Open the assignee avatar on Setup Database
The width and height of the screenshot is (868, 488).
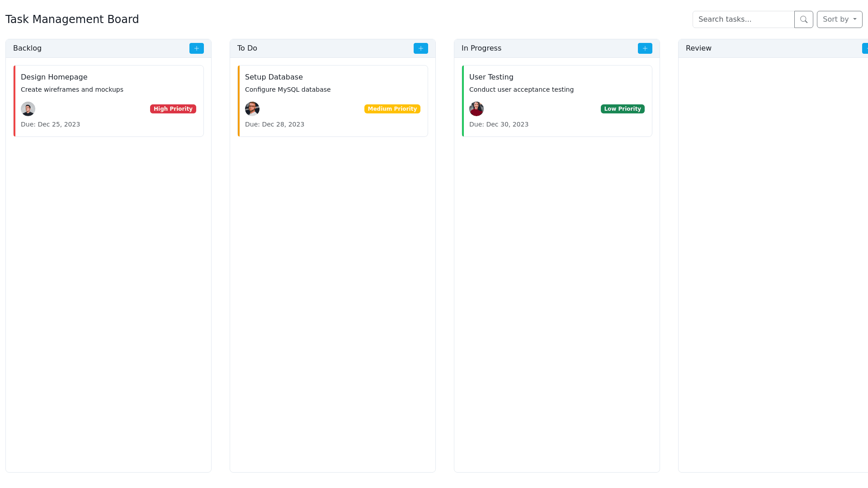252,109
